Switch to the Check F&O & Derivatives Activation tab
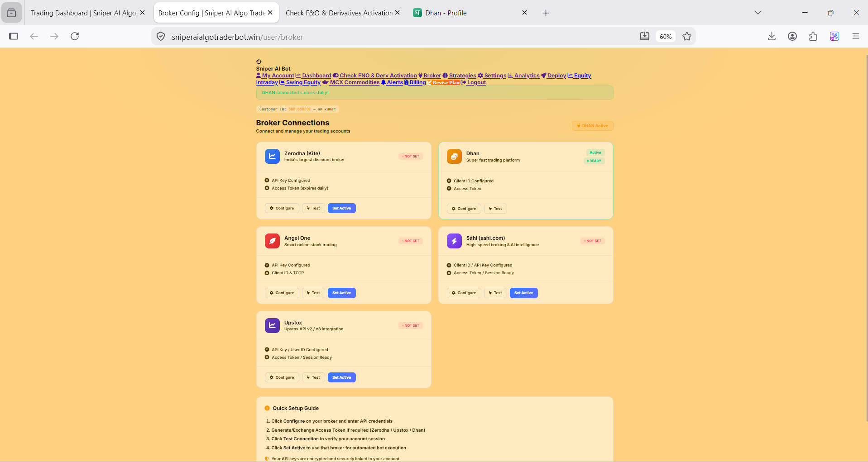This screenshot has width=868, height=462. click(339, 13)
